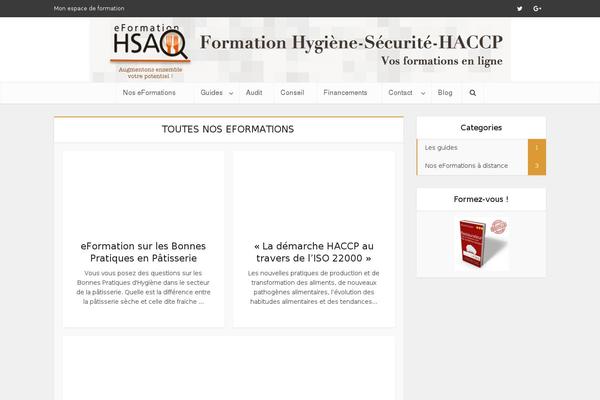Open the Financements menu item
This screenshot has height=400, width=600.
[x=345, y=93]
